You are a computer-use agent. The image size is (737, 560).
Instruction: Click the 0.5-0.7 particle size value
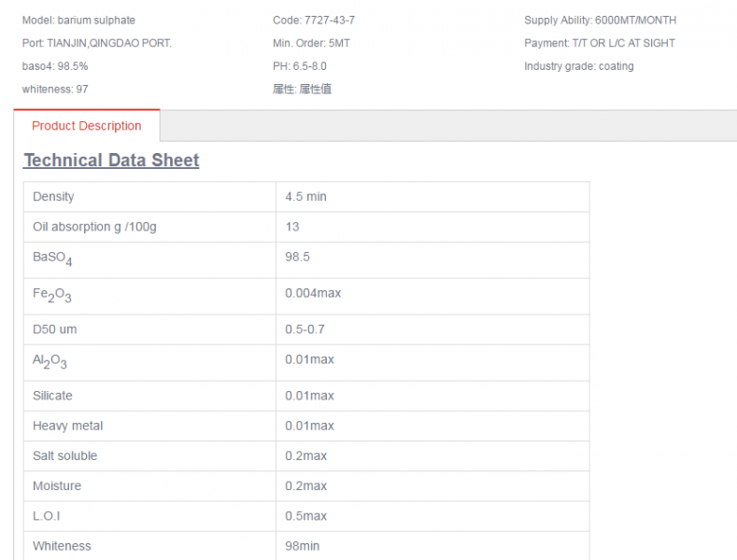pyautogui.click(x=305, y=329)
